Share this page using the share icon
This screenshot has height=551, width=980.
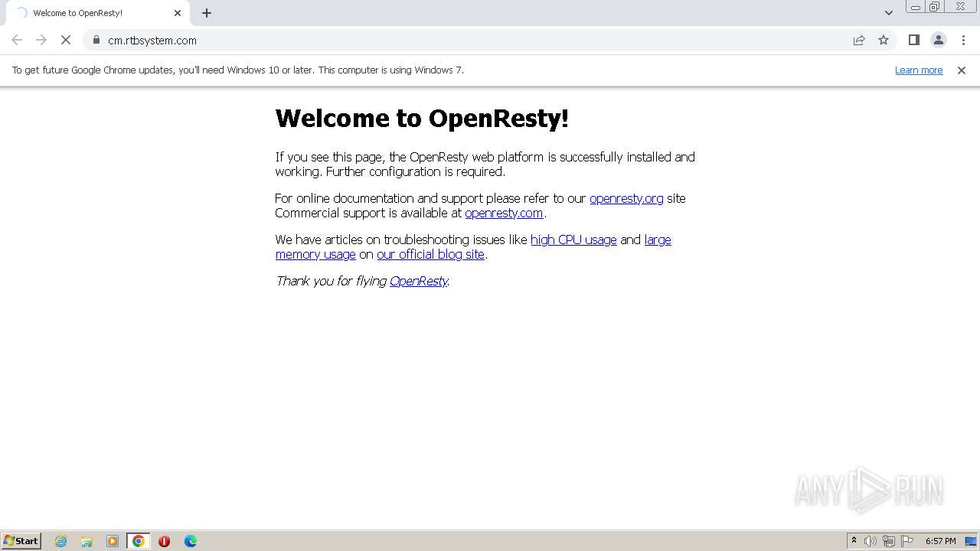[859, 40]
